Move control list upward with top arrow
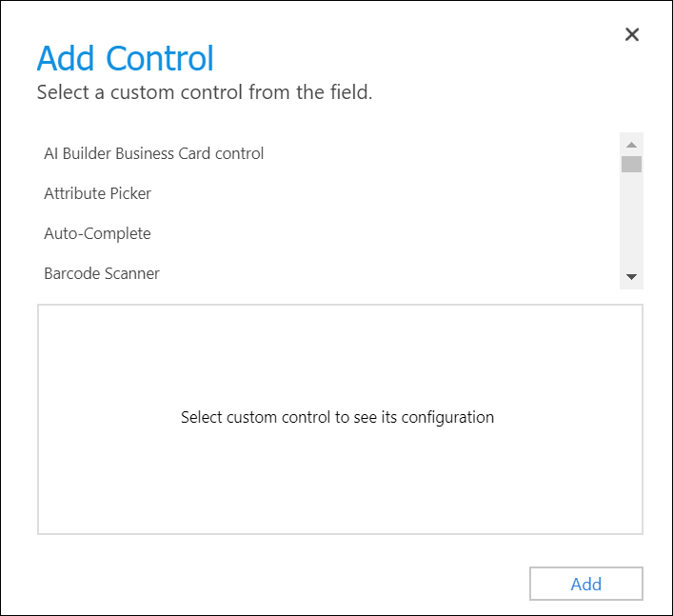Image resolution: width=673 pixels, height=616 pixels. pos(631,145)
